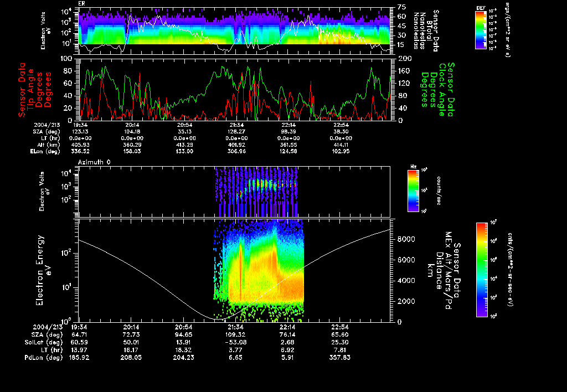Click the Azimuth 0 spectrogram panel
Viewport: 567px width, 392px height.
click(x=234, y=192)
